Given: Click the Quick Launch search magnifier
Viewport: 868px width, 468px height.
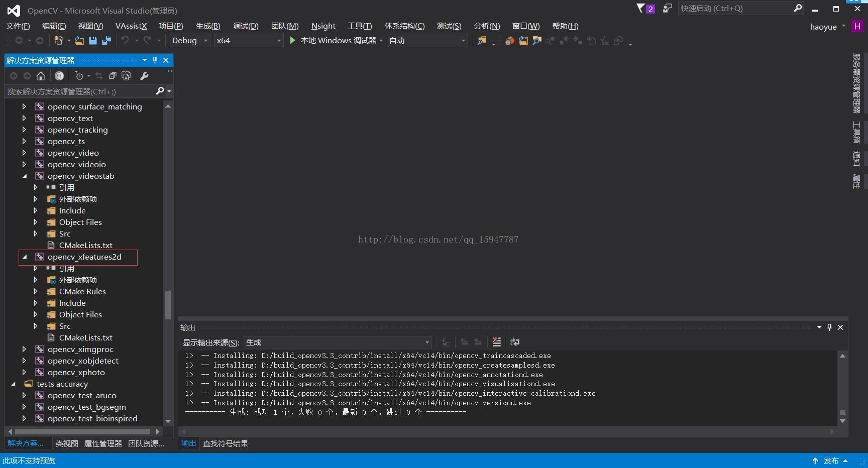Looking at the screenshot, I should click(x=798, y=8).
